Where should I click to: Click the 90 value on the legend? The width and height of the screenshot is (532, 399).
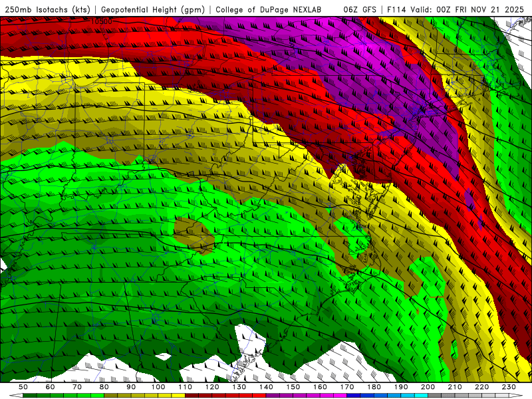pyautogui.click(x=131, y=387)
